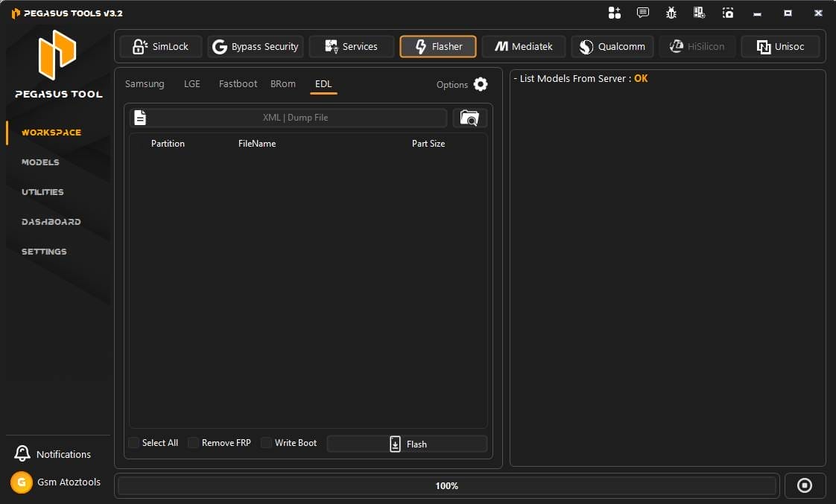Open the stop/record control beside the progress bar
The width and height of the screenshot is (836, 504).
click(x=805, y=485)
